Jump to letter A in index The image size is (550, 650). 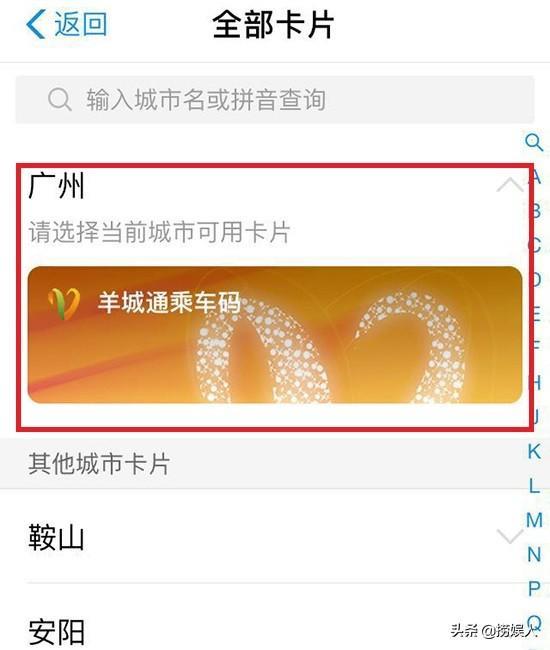tap(535, 177)
